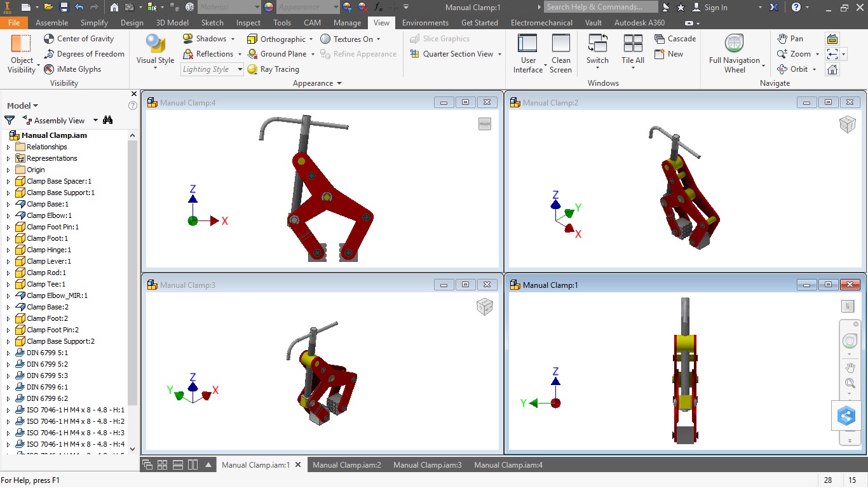The height and width of the screenshot is (488, 868).
Task: Switch to the Manage ribbon tab
Action: click(x=347, y=22)
